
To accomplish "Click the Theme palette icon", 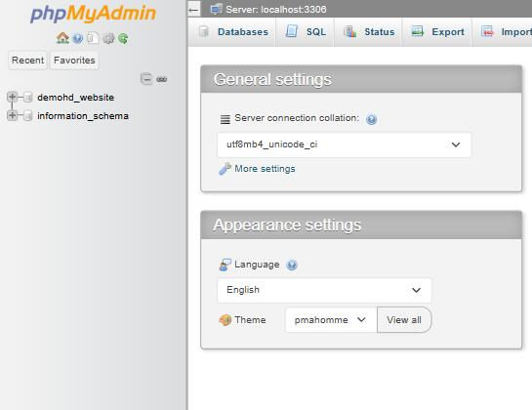I will pyautogui.click(x=225, y=320).
